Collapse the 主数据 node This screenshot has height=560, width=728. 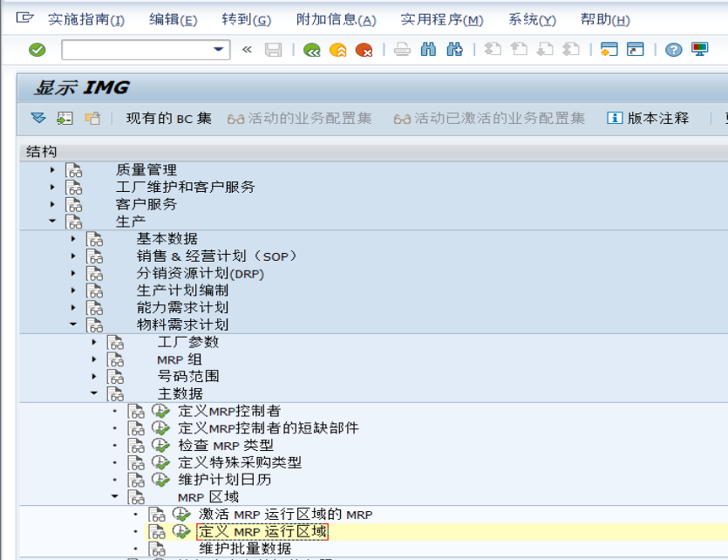(94, 393)
